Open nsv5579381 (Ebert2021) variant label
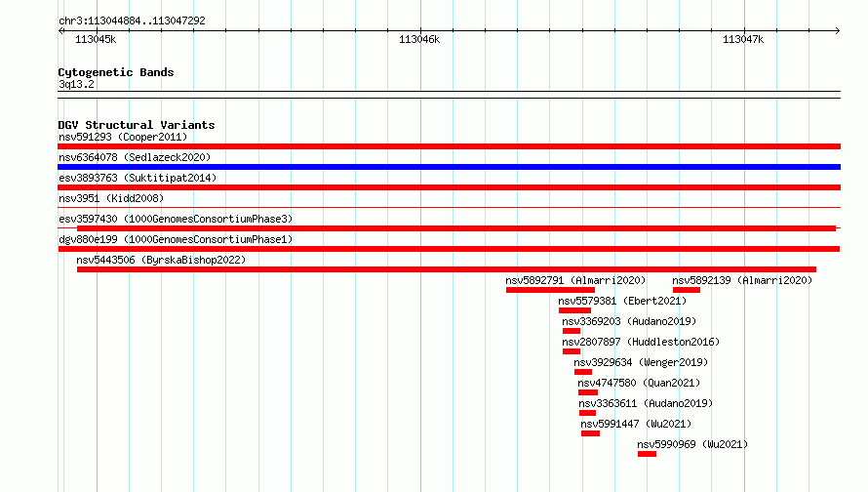This screenshot has height=492, width=868. tap(622, 301)
